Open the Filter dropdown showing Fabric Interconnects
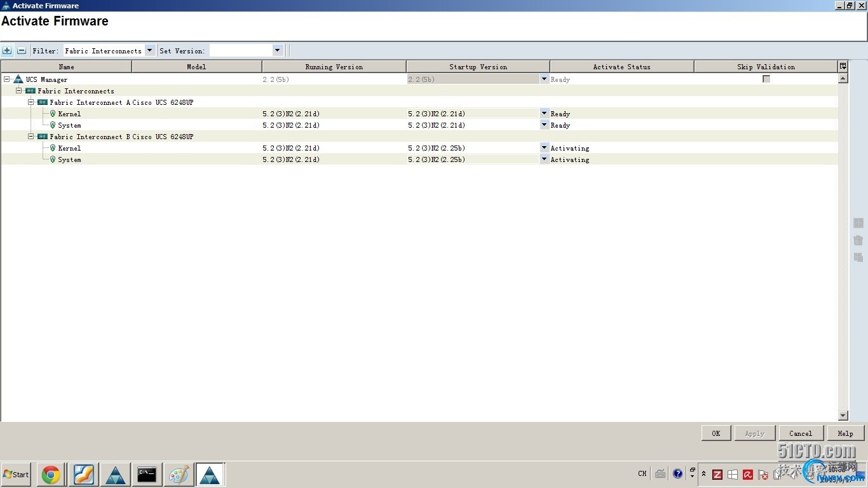 150,50
